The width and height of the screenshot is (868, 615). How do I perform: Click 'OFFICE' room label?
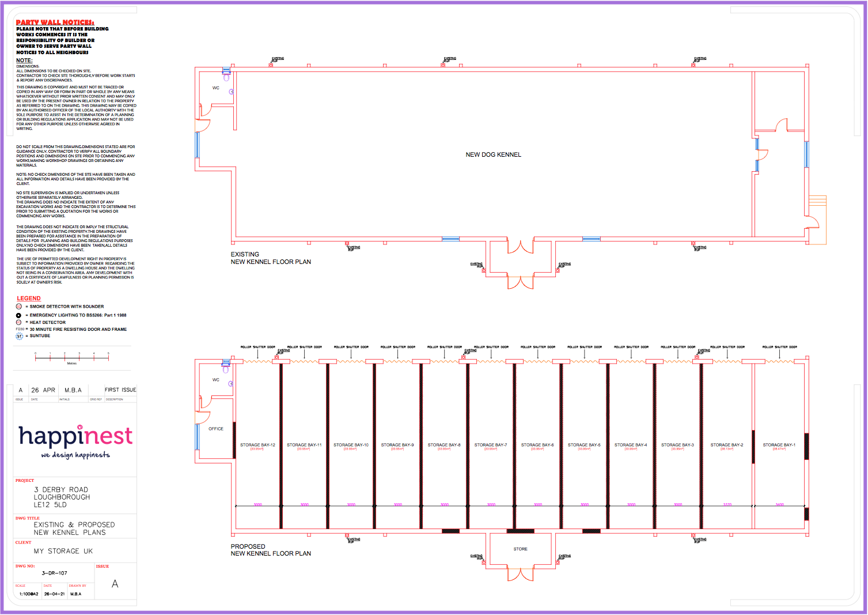coord(216,429)
